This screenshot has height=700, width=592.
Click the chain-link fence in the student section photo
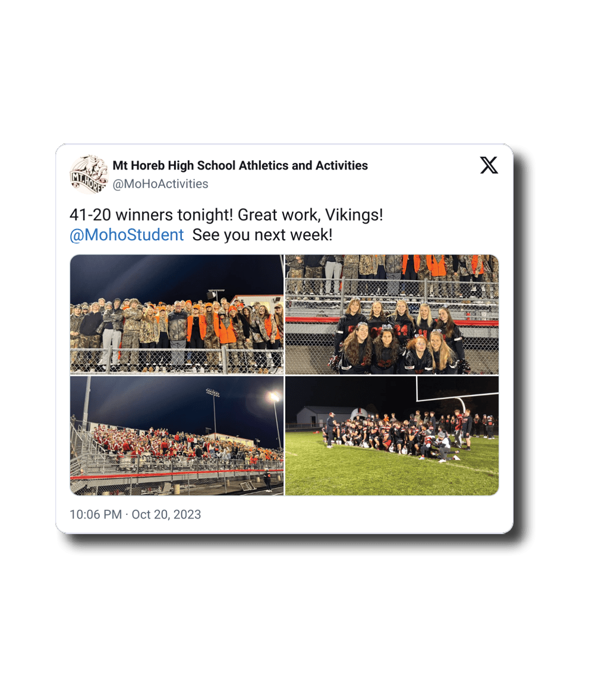point(177,361)
